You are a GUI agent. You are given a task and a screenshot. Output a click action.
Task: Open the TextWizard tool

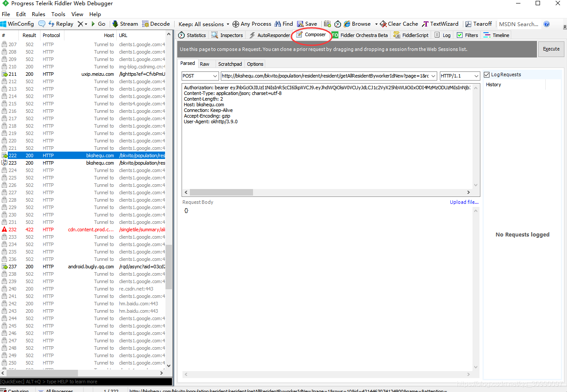(440, 24)
